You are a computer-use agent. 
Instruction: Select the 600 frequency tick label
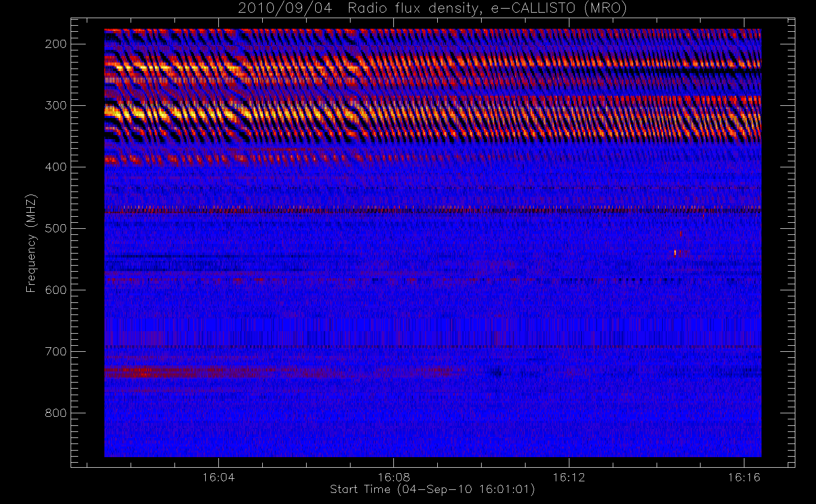[x=56, y=290]
